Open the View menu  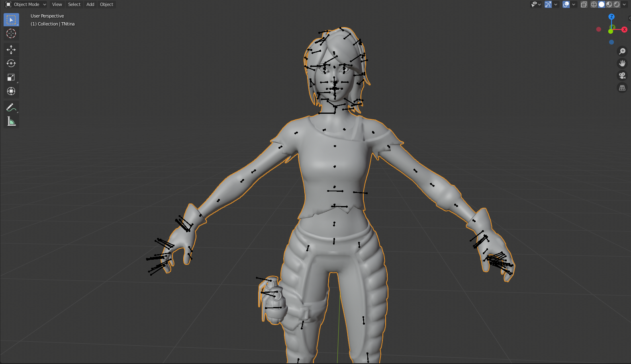[57, 4]
